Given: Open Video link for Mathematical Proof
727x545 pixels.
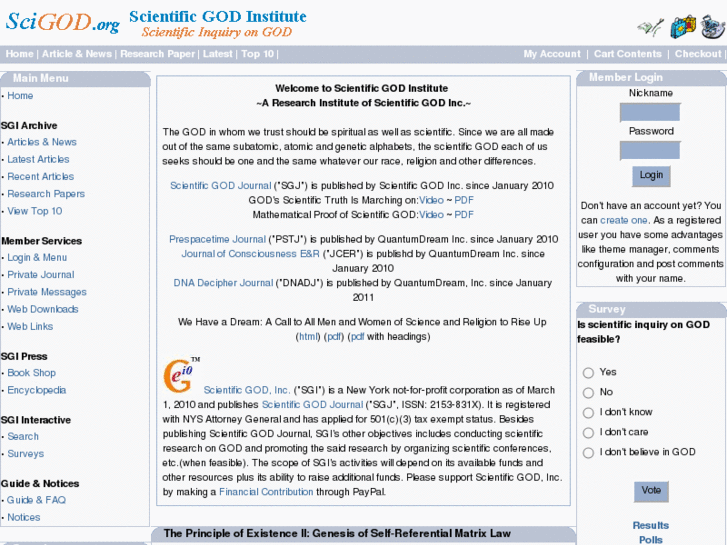Looking at the screenshot, I should (431, 215).
